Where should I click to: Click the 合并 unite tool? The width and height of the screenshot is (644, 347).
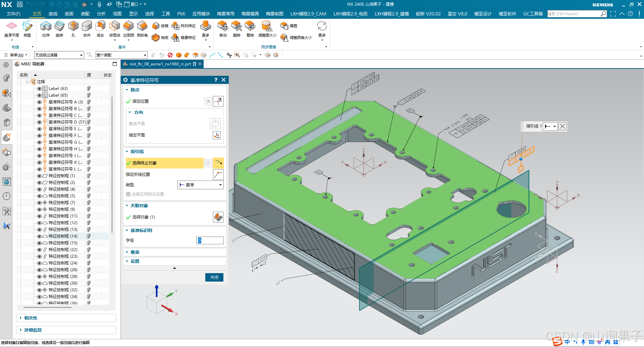pyautogui.click(x=87, y=29)
